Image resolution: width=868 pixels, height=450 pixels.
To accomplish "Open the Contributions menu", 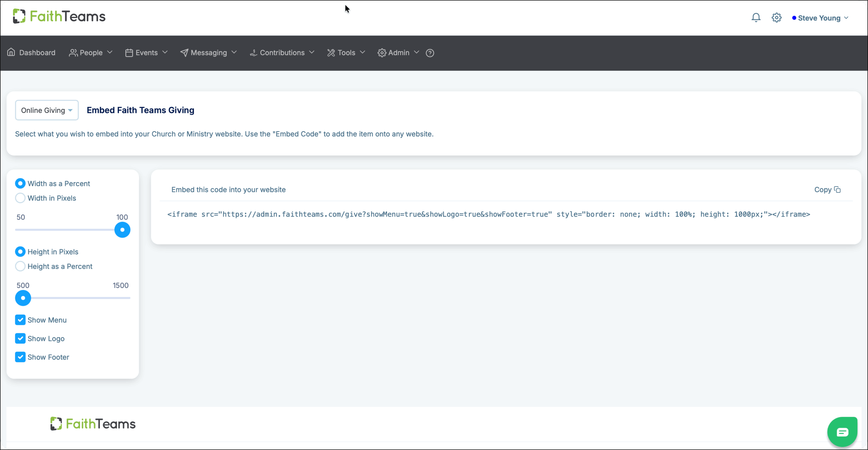I will (282, 53).
